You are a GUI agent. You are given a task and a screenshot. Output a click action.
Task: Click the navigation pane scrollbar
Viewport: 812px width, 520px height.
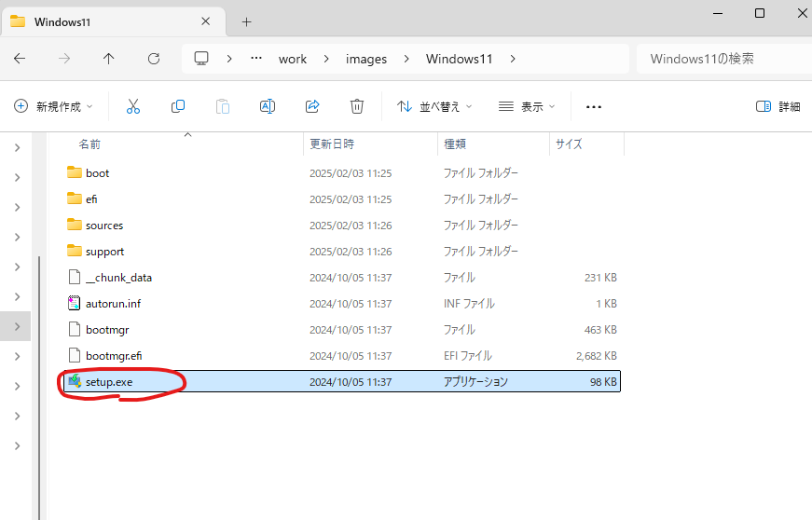(x=39, y=388)
